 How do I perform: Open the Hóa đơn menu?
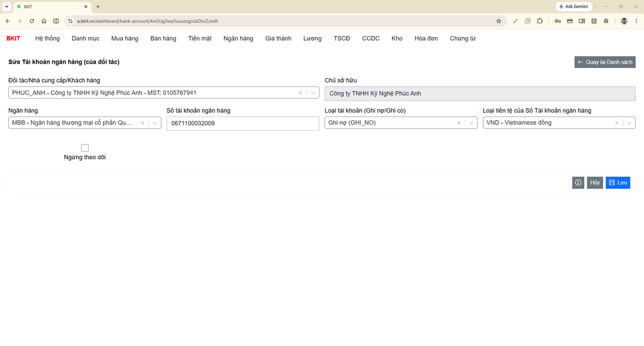426,38
